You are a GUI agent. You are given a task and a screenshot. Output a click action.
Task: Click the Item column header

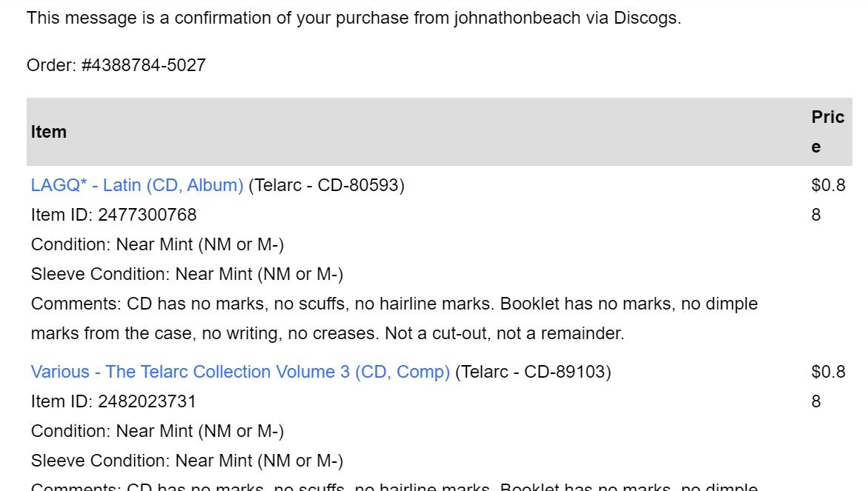tap(49, 132)
